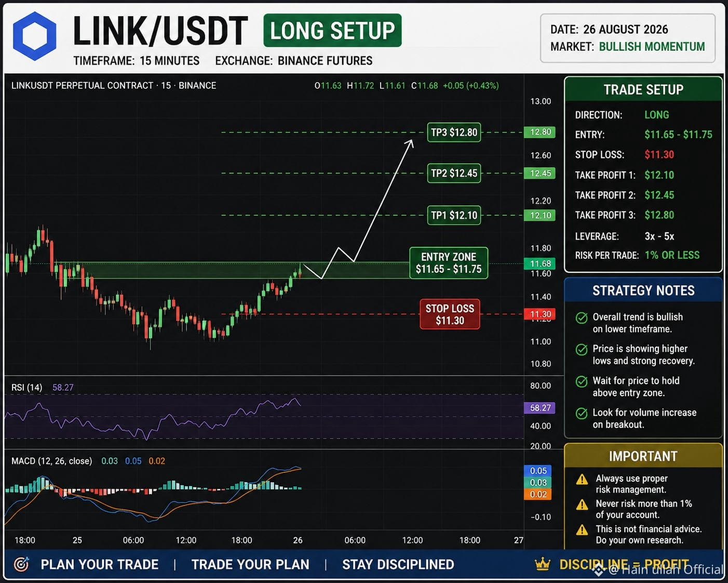Image resolution: width=728 pixels, height=583 pixels.
Task: Click 'TRADE YOUR PLAN' in the footer
Action: (x=250, y=564)
